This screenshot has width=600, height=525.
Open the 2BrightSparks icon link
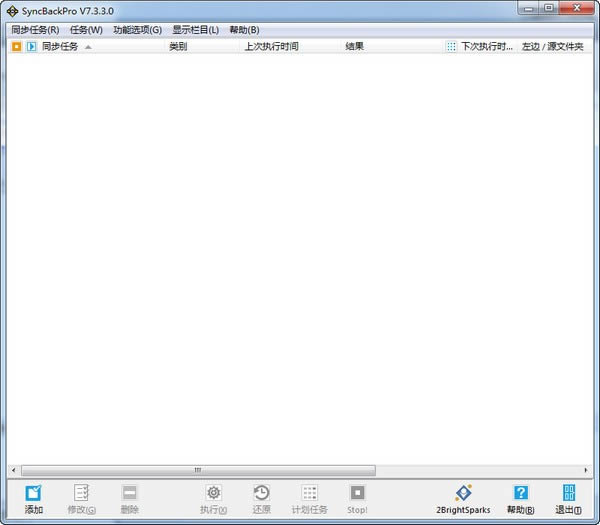[x=463, y=493]
